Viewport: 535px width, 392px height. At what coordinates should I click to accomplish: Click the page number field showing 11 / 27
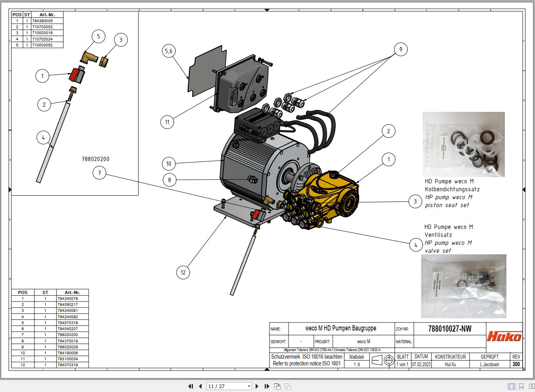(x=226, y=386)
